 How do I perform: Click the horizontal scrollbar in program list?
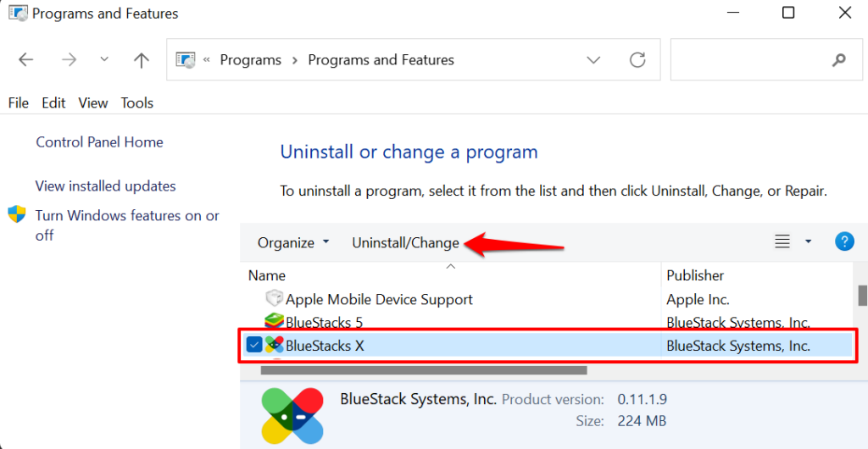tap(424, 370)
